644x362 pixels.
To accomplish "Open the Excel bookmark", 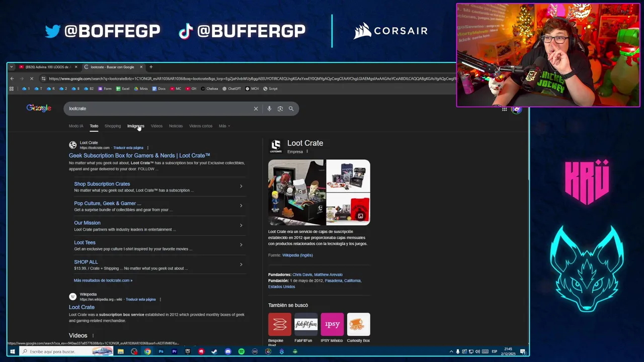I will [x=123, y=88].
